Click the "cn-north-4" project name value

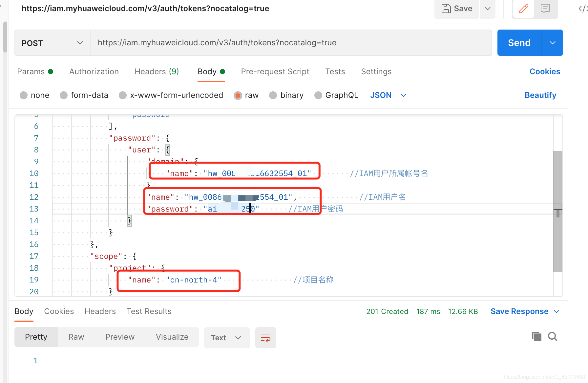tap(194, 280)
